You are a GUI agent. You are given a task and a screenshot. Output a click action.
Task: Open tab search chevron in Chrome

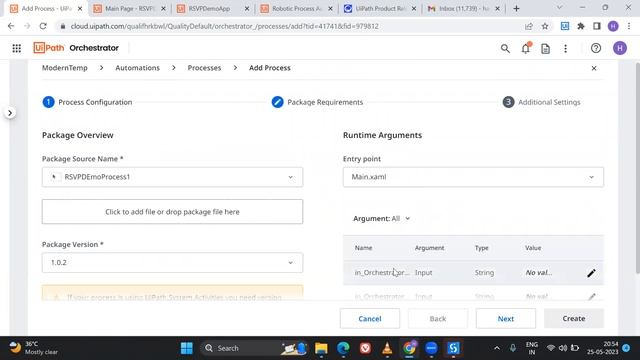point(559,8)
